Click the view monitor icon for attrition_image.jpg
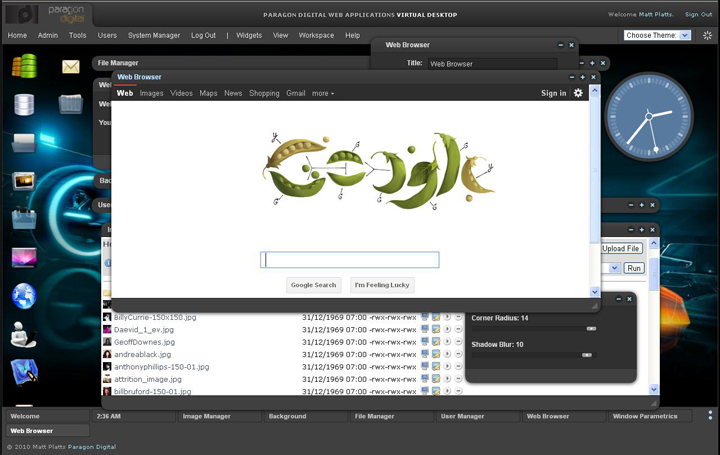The image size is (720, 455). point(425,379)
